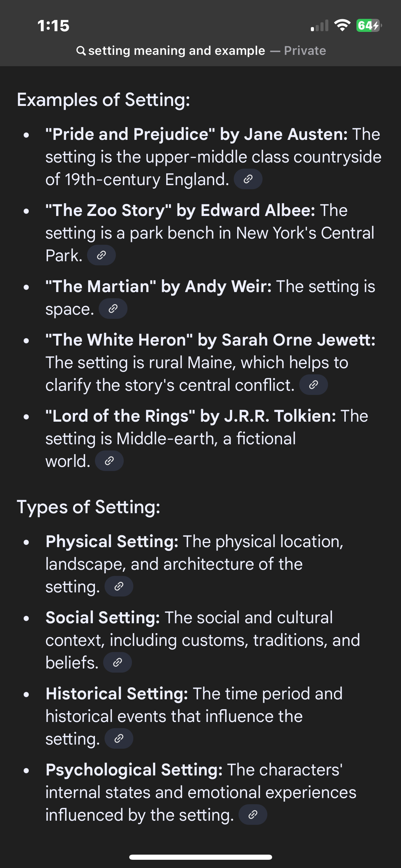Tap the Private browsing label
This screenshot has width=401, height=868.
(305, 51)
